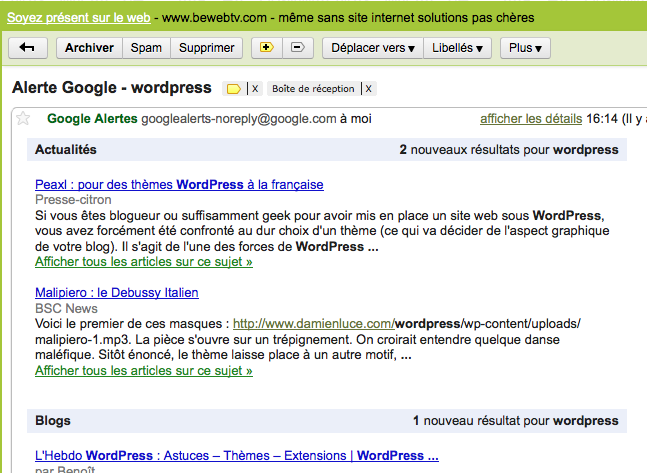Click Afficher tous les articles under Malipiero
This screenshot has width=647, height=473.
tap(144, 371)
